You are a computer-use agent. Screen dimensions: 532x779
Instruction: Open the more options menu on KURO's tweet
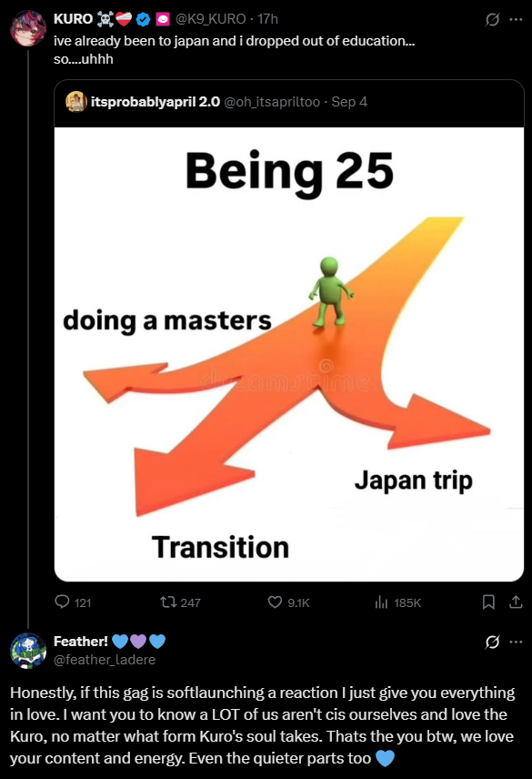[517, 19]
